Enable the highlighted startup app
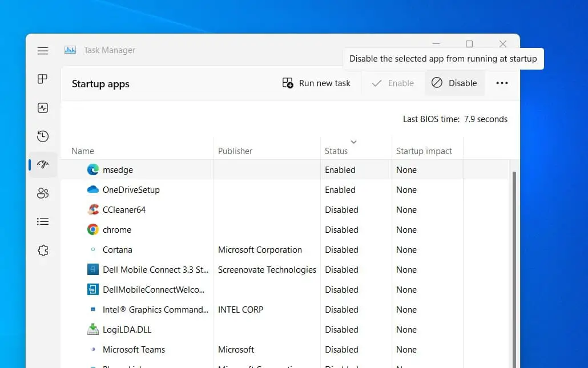Viewport: 588px width, 368px height. pos(393,83)
